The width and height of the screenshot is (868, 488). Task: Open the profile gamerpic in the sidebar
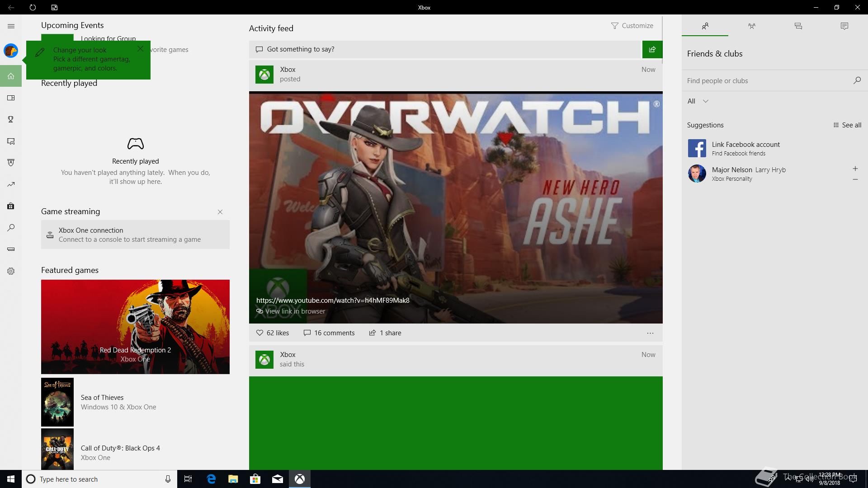tap(11, 51)
